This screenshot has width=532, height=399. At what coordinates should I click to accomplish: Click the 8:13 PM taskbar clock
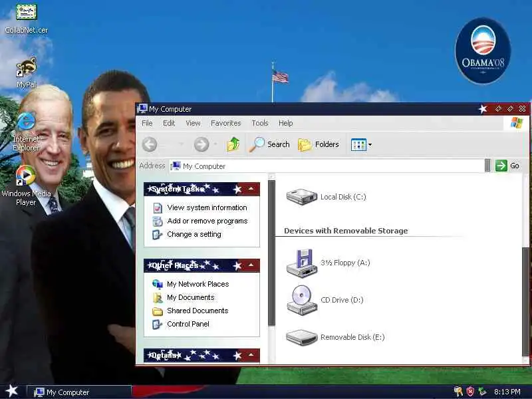click(507, 392)
